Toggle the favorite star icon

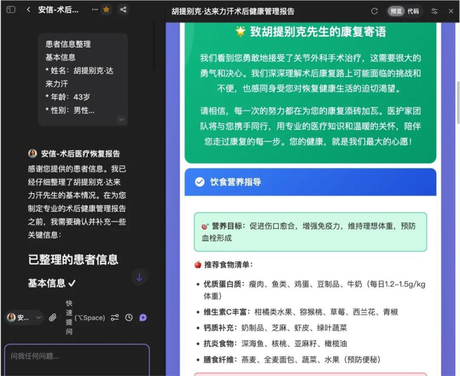pos(106,10)
